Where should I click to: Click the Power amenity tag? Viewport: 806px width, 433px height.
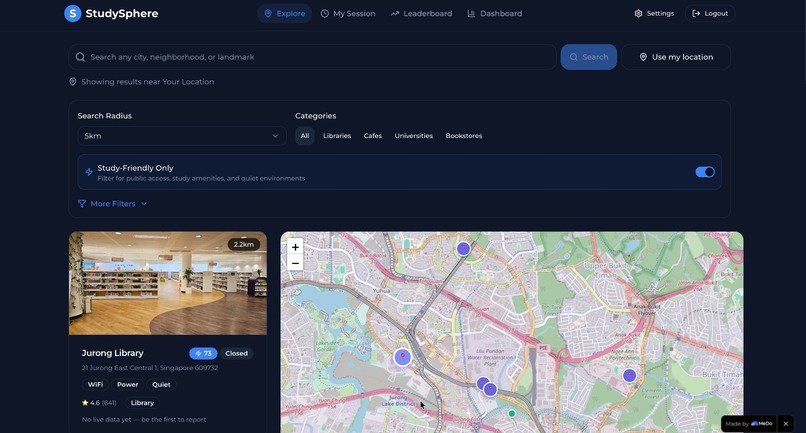point(127,384)
